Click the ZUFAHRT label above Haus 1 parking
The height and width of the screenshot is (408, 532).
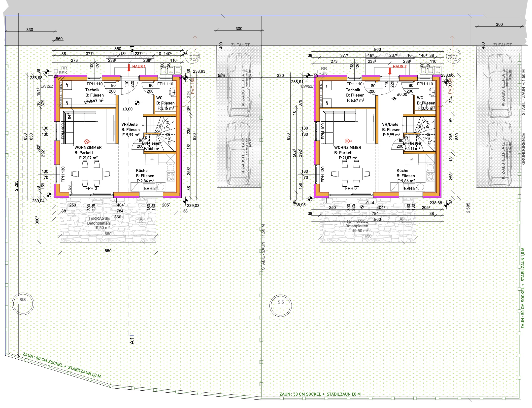coord(240,45)
